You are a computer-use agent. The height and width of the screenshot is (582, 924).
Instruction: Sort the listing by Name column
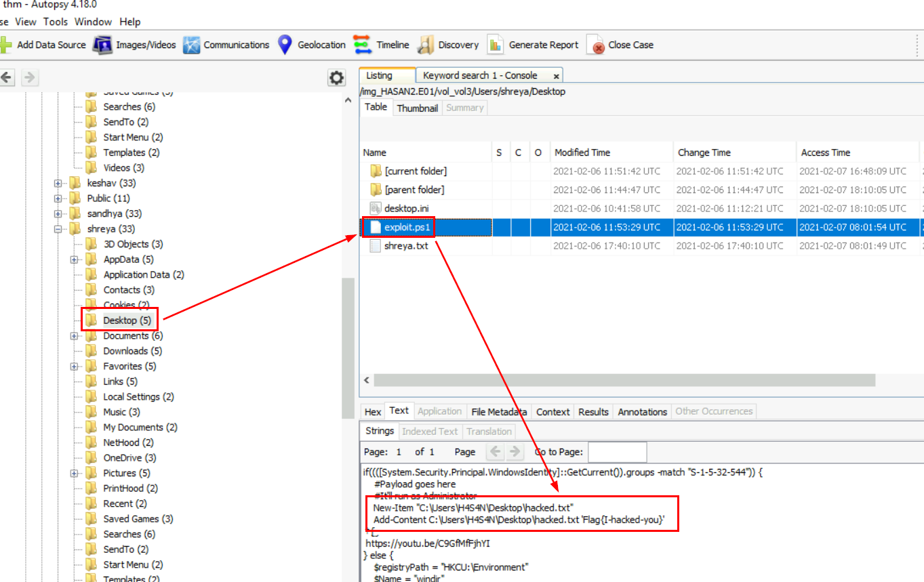pos(425,152)
